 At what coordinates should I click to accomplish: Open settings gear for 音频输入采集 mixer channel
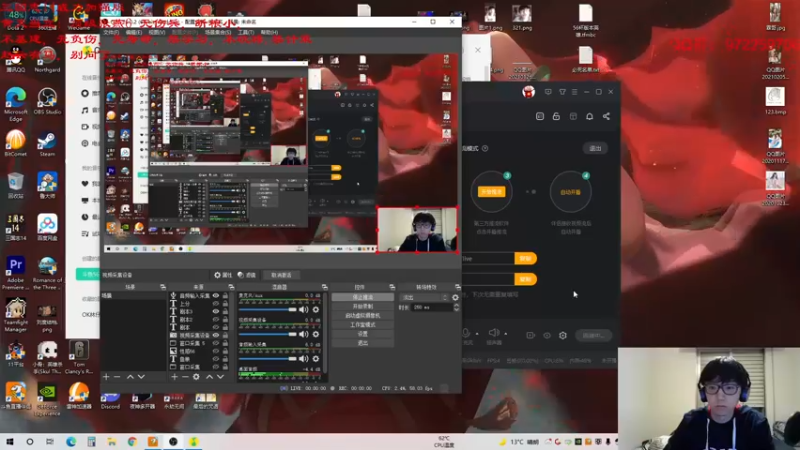click(316, 359)
